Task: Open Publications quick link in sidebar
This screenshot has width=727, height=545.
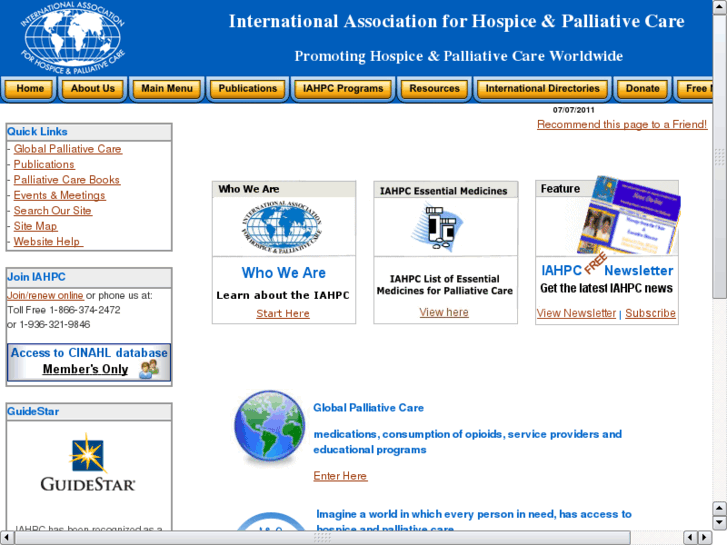Action: (44, 164)
